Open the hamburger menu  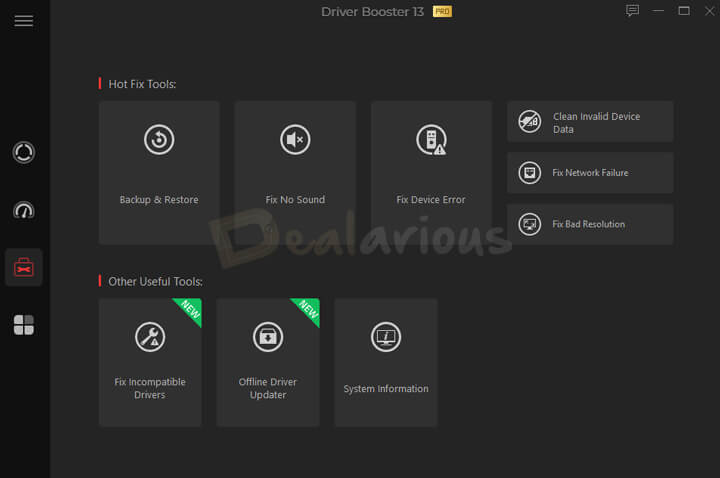[23, 21]
